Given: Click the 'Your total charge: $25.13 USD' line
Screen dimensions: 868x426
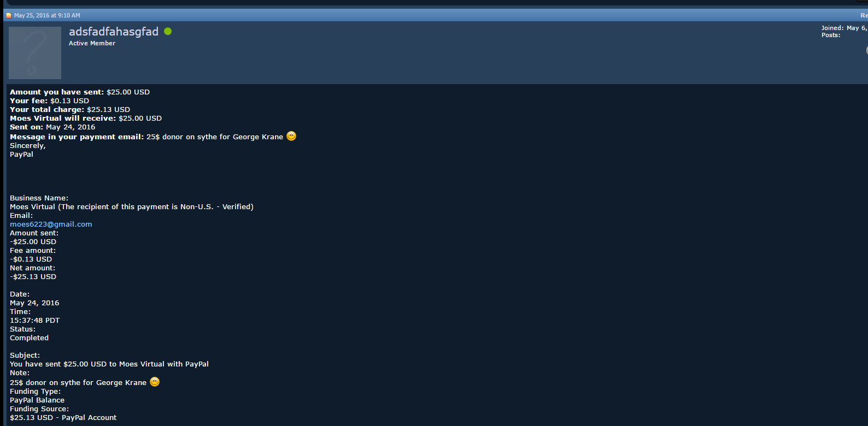Looking at the screenshot, I should 70,110.
